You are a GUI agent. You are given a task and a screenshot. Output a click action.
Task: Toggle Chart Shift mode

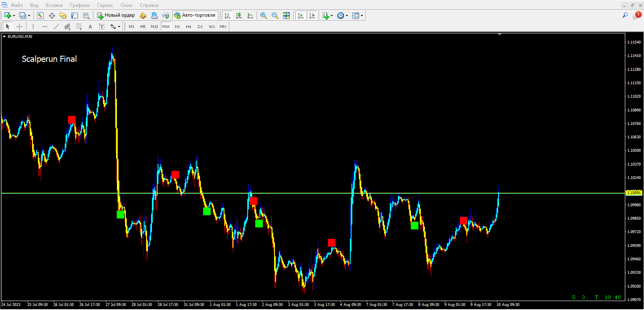(312, 15)
